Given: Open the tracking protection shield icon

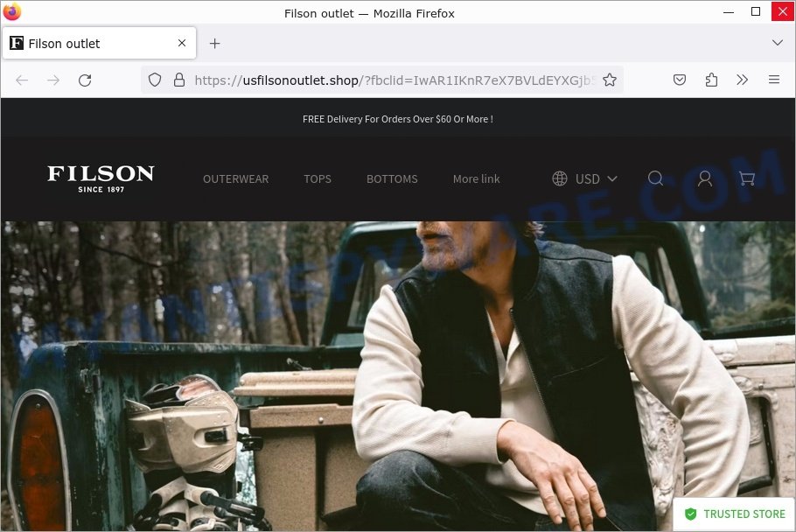Looking at the screenshot, I should pos(155,80).
